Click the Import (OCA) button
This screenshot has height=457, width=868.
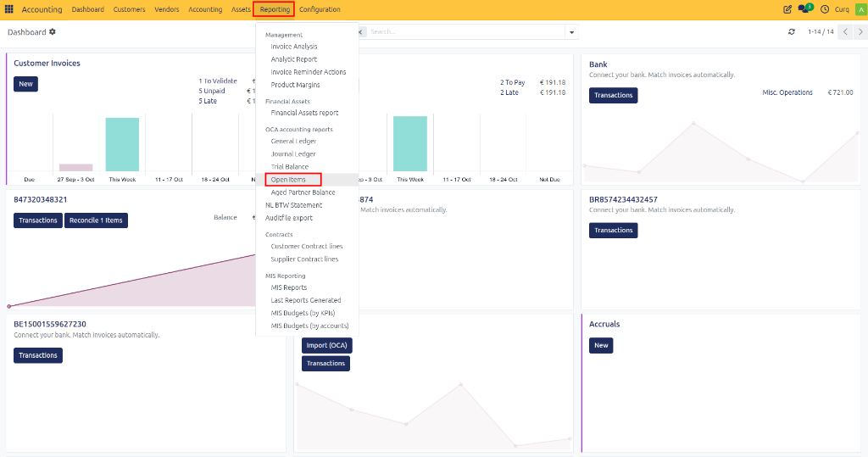point(326,345)
